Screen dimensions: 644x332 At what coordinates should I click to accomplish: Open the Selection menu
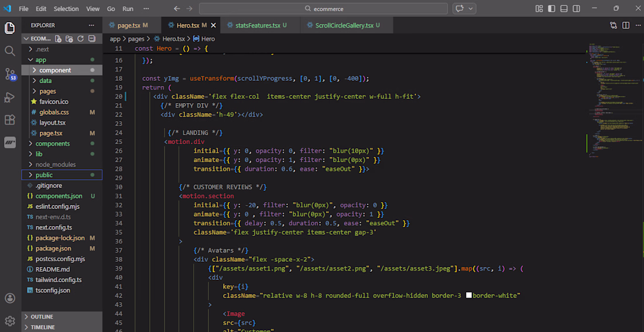coord(66,9)
